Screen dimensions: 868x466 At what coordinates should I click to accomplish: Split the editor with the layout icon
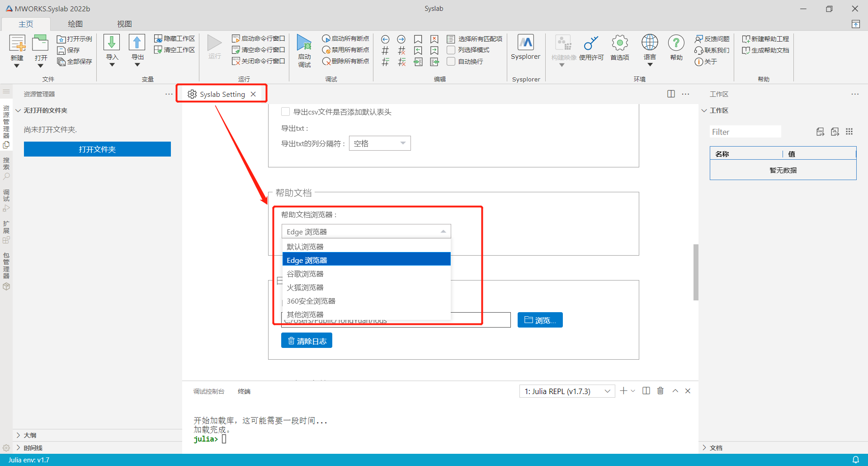(x=671, y=94)
